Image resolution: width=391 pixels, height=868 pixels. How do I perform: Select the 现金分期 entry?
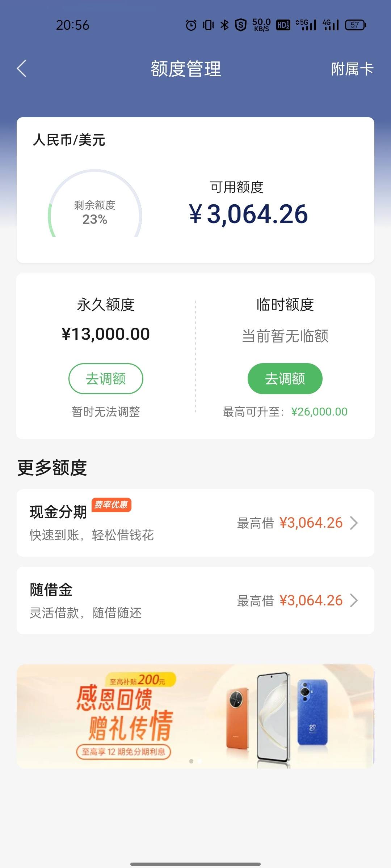tap(195, 523)
